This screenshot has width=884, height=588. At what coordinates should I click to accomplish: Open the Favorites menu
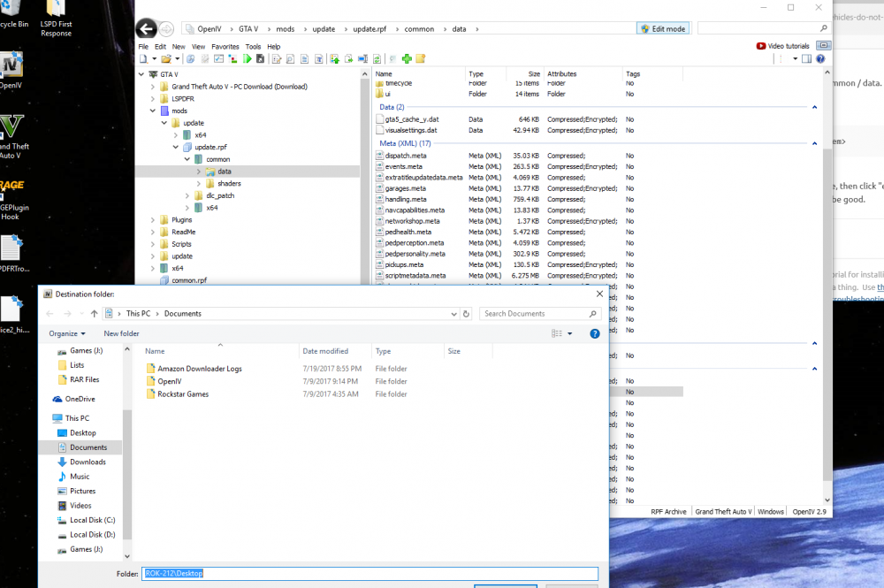[225, 46]
